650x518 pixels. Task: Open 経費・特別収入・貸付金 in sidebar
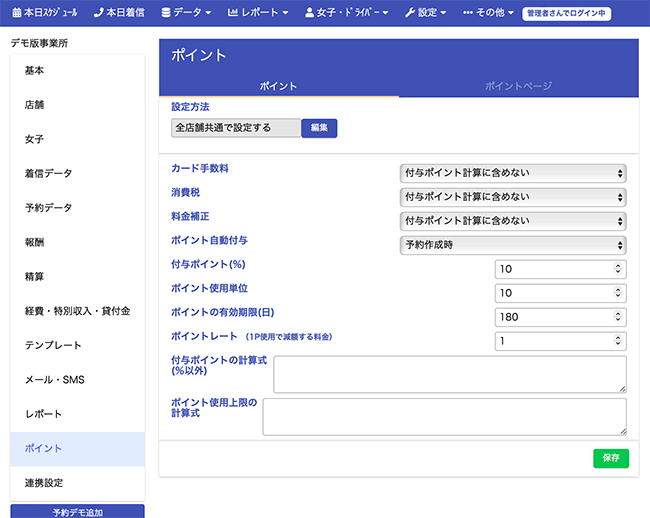point(78,311)
